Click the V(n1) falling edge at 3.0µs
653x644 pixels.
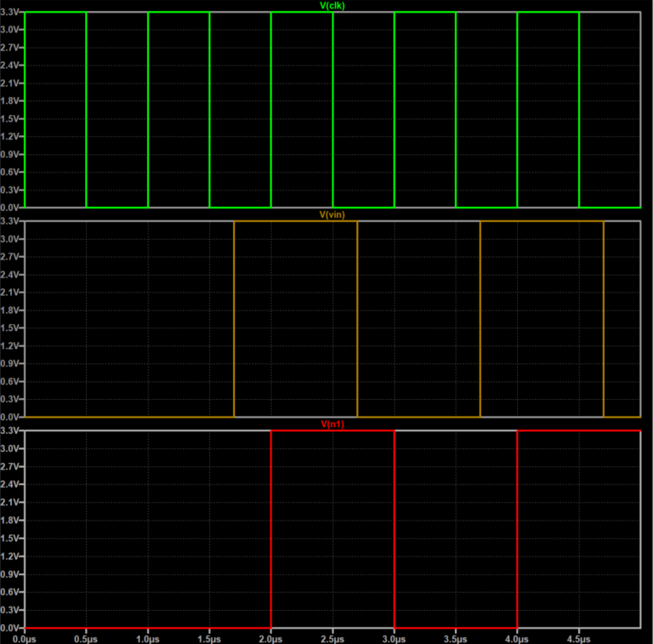395,529
